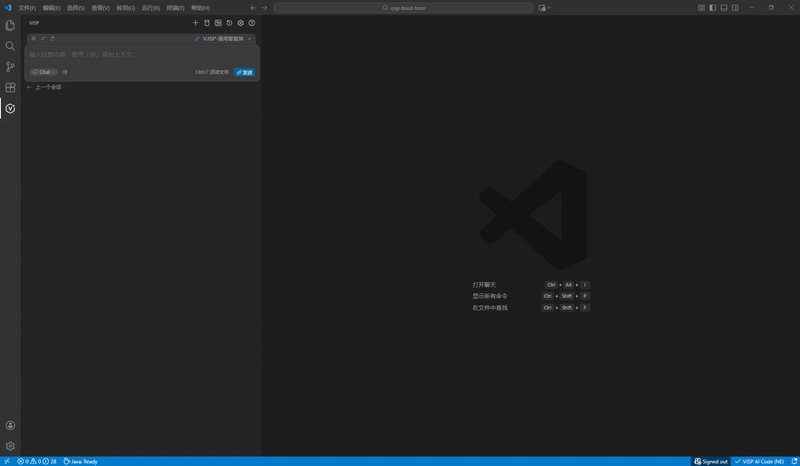Click Signed out status bar item
Image resolution: width=800 pixels, height=466 pixels.
[711, 461]
